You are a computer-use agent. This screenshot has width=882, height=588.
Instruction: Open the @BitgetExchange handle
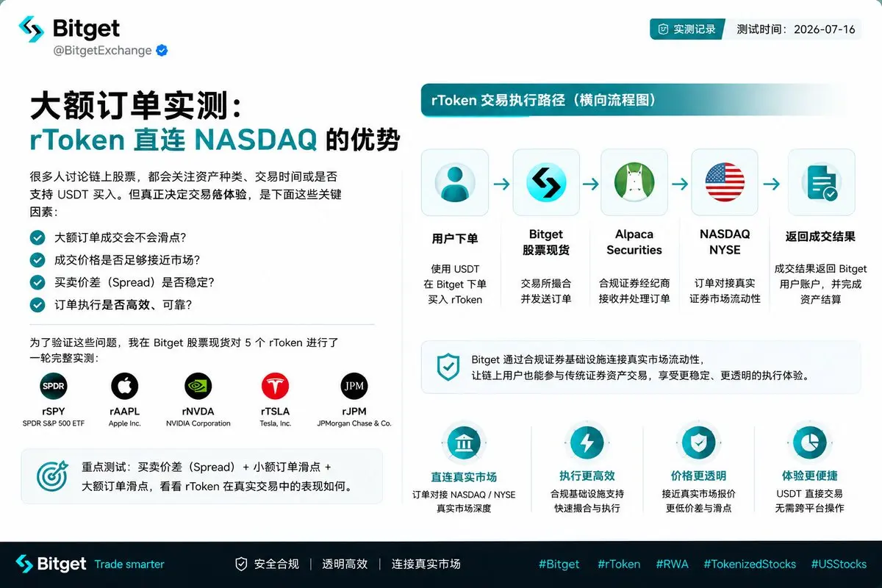pos(102,51)
